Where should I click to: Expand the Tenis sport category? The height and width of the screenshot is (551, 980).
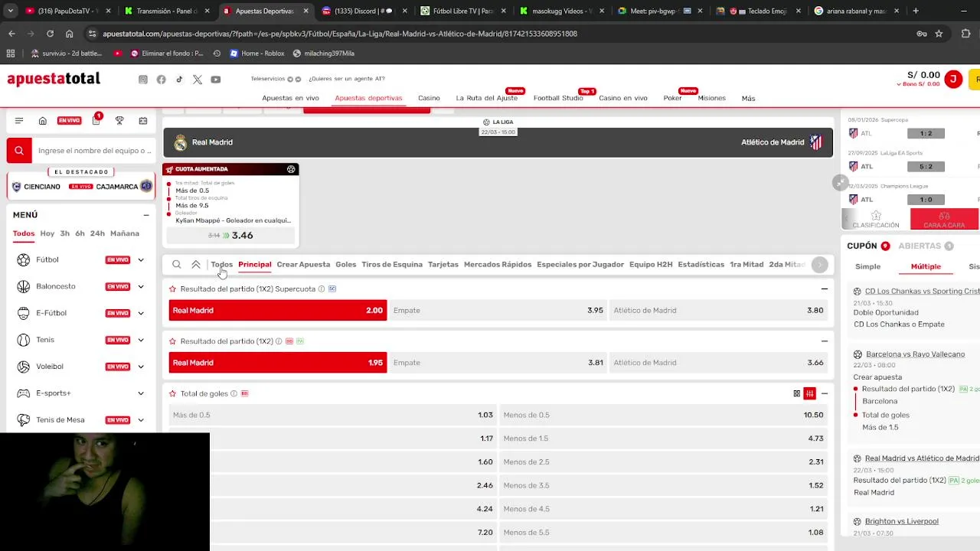click(x=141, y=340)
